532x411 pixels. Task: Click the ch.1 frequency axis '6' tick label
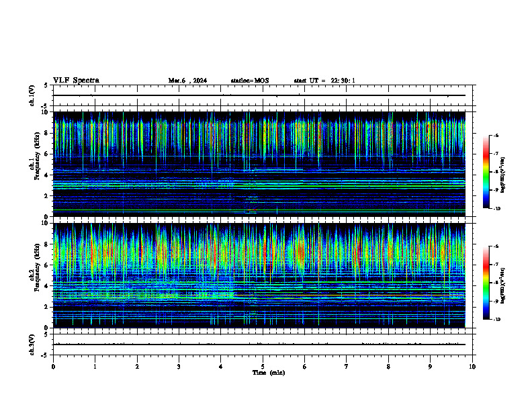click(47, 154)
